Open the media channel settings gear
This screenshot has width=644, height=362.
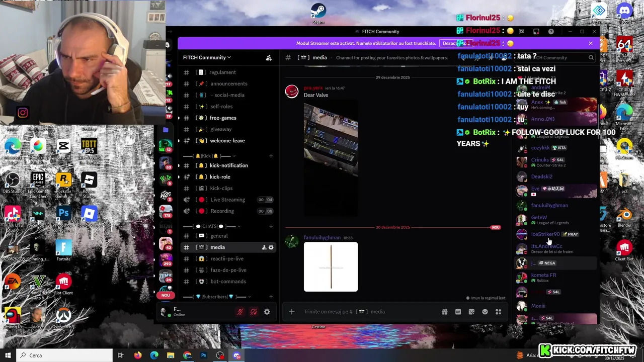pyautogui.click(x=271, y=247)
